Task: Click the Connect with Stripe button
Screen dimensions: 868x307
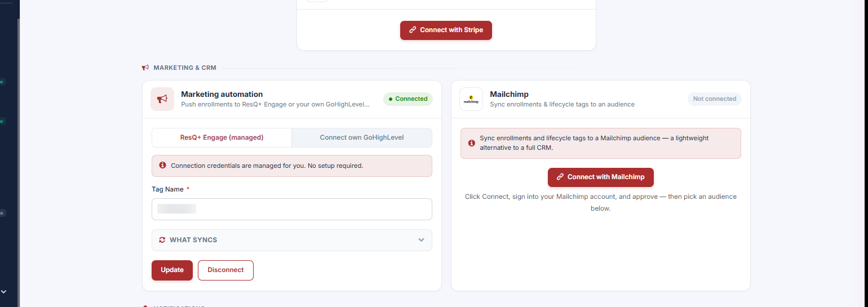Action: click(x=446, y=30)
